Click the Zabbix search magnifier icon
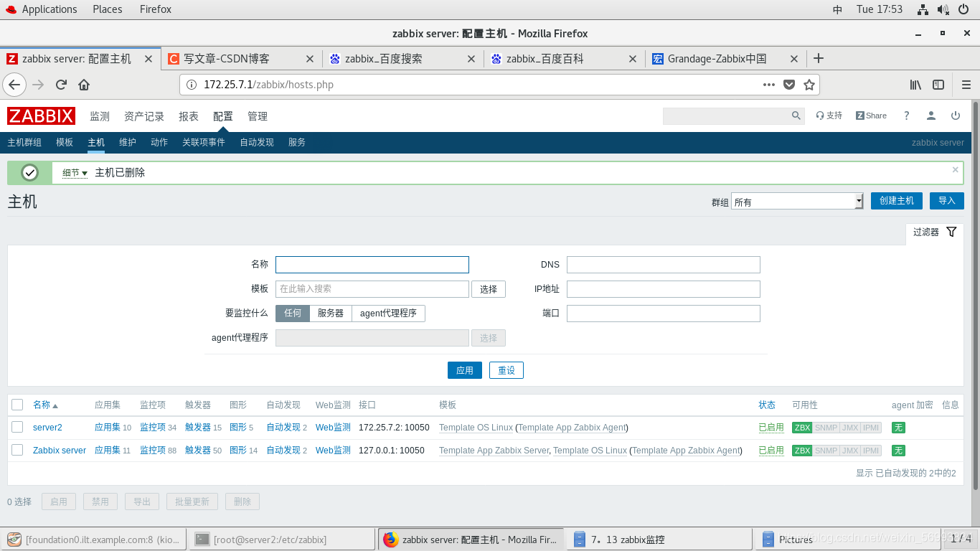This screenshot has width=980, height=551. point(796,116)
